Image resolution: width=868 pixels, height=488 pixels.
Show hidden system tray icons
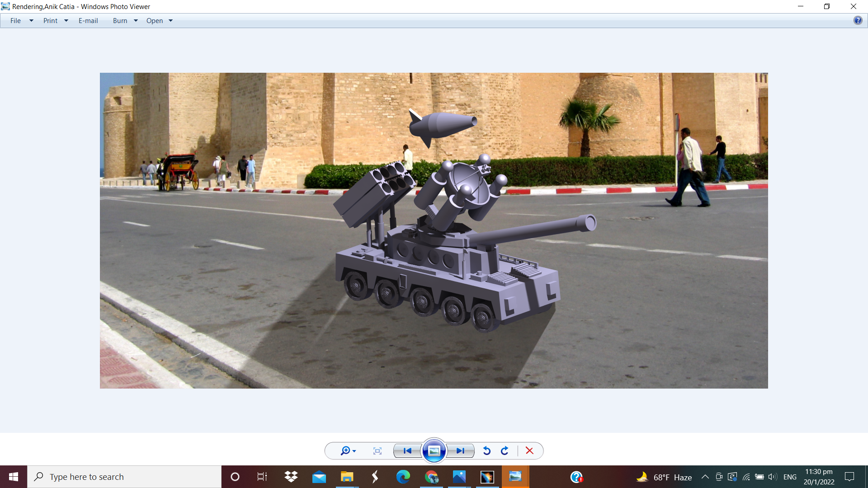pos(705,477)
